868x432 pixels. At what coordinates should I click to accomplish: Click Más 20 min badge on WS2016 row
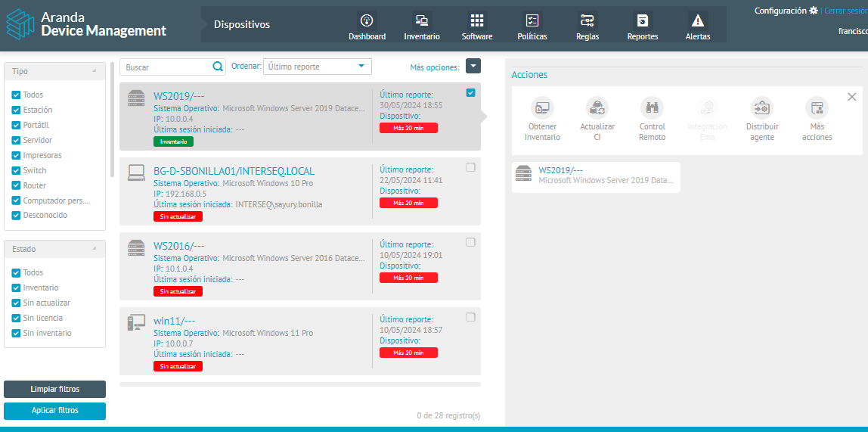tap(408, 278)
